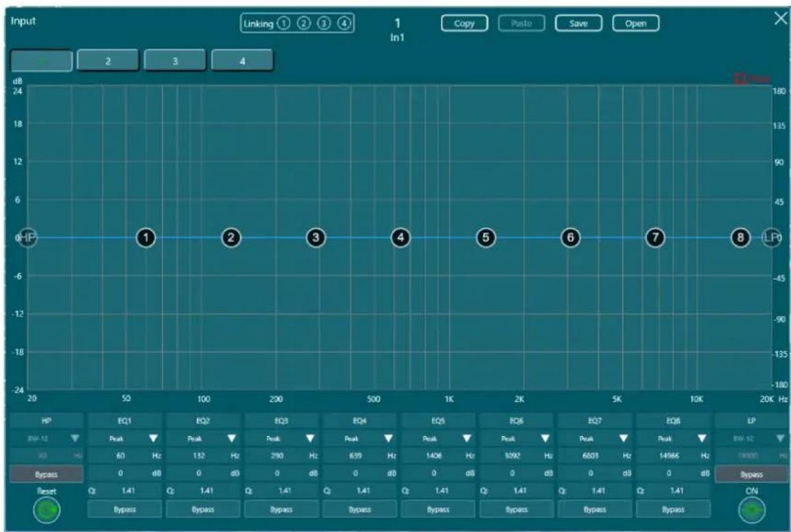The image size is (791, 532).
Task: Click the green Reset round button
Action: (x=47, y=510)
